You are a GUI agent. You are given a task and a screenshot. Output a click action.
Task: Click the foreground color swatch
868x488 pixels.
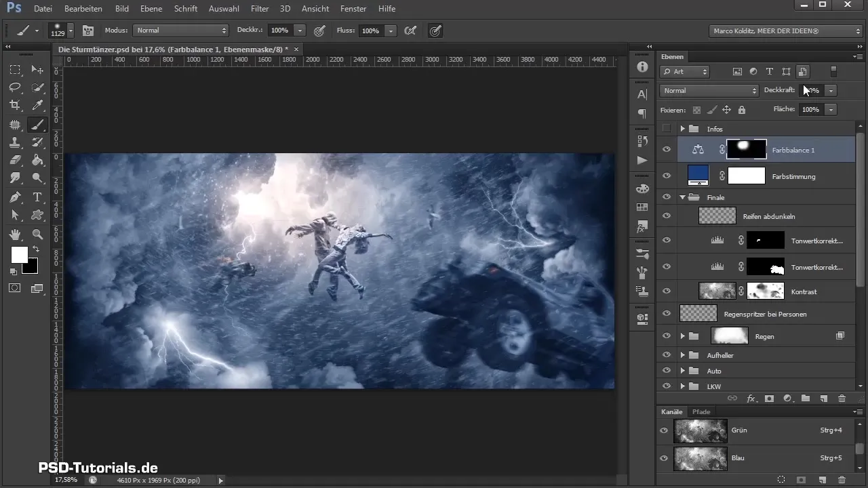point(19,254)
